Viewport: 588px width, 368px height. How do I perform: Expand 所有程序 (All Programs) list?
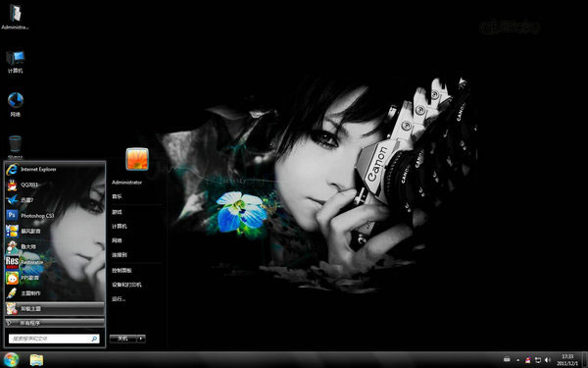[55, 323]
